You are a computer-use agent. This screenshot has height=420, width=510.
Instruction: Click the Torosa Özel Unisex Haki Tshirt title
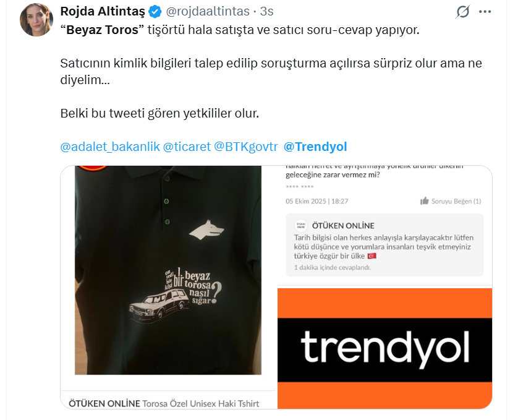[201, 403]
